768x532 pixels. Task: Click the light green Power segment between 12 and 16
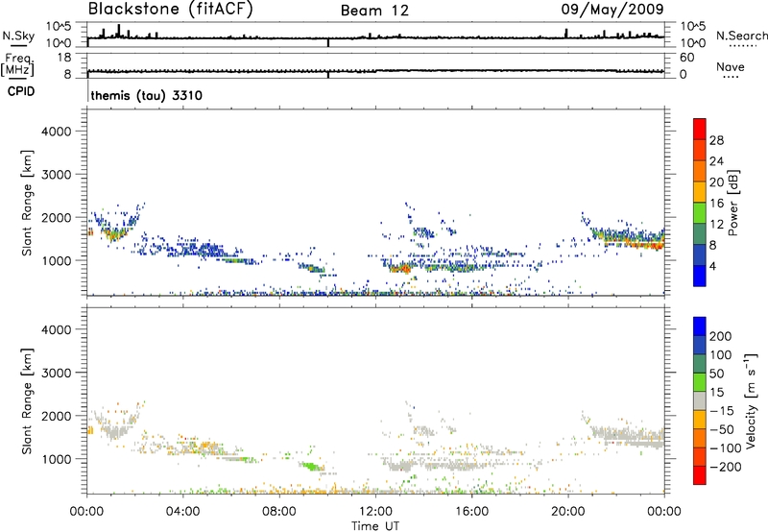pyautogui.click(x=700, y=212)
